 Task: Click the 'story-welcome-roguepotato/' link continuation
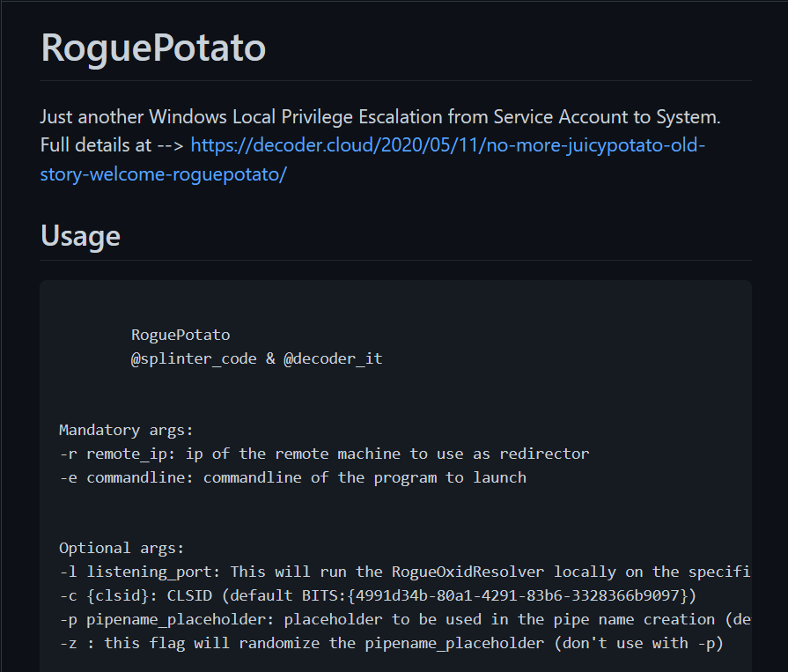pyautogui.click(x=164, y=174)
